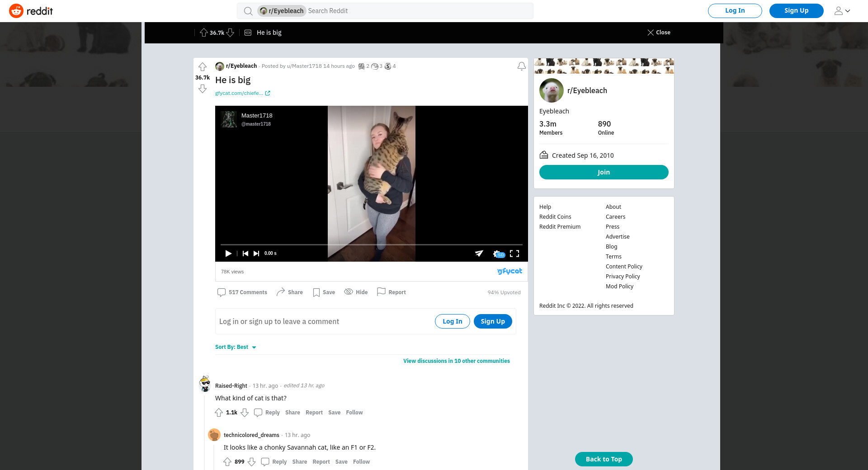Play the gfycat video
868x470 pixels.
[x=228, y=254]
